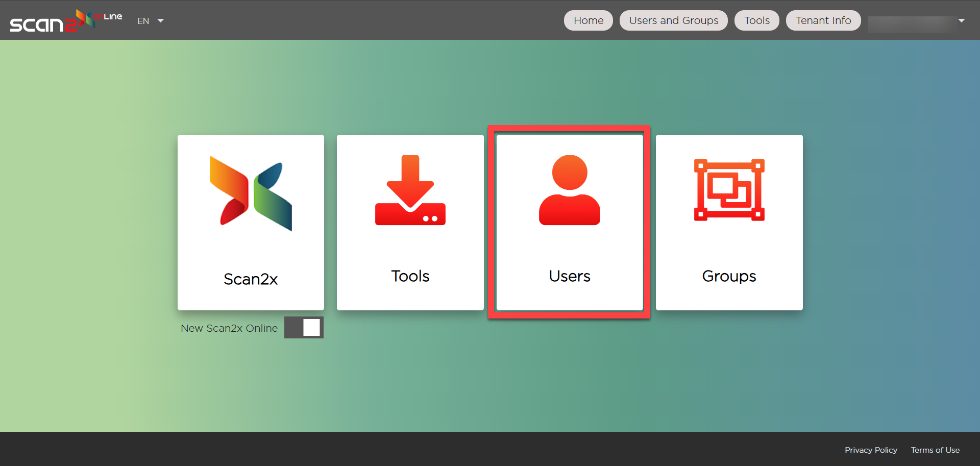Open the Terms of Use link
Viewport: 980px width, 466px height.
click(x=935, y=450)
